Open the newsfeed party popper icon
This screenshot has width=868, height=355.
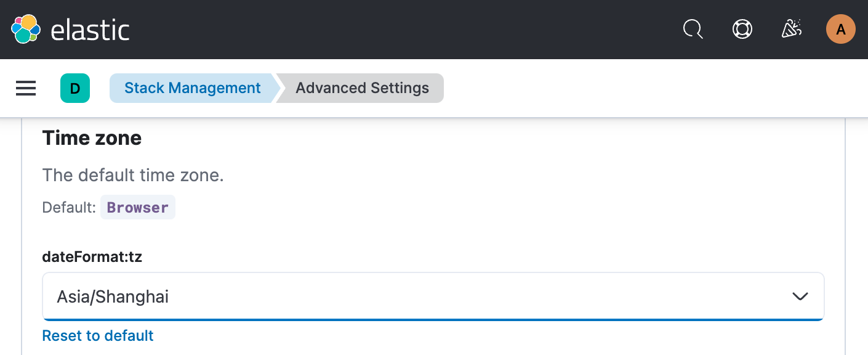791,29
